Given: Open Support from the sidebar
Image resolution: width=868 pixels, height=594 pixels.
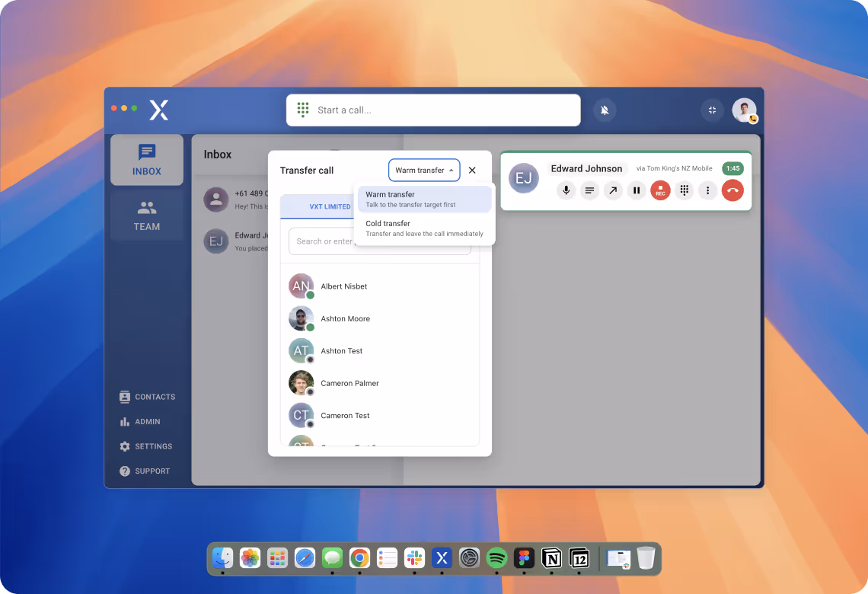Looking at the screenshot, I should (145, 471).
